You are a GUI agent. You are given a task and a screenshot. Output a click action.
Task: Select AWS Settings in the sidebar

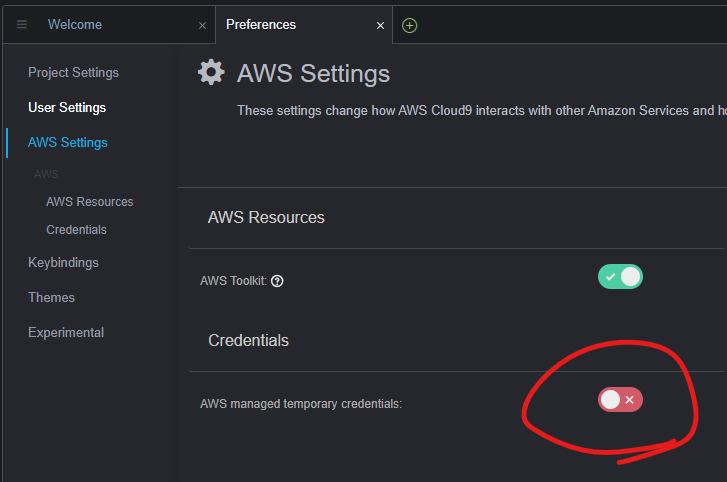tap(68, 142)
